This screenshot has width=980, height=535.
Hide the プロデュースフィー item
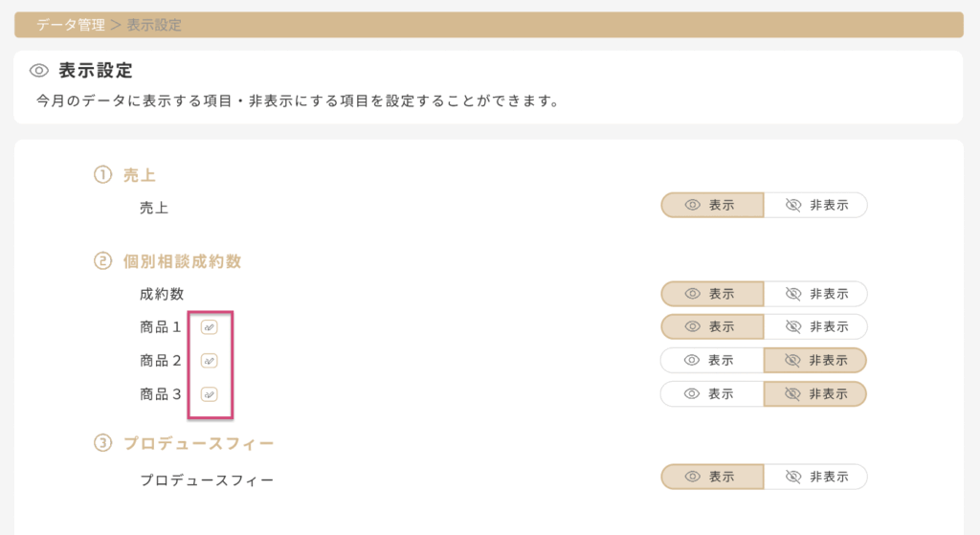point(815,477)
